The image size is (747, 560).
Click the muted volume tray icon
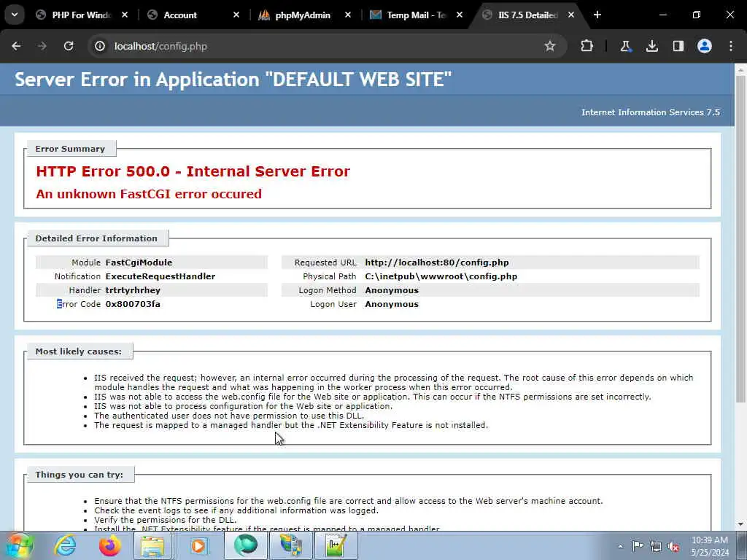tap(673, 547)
